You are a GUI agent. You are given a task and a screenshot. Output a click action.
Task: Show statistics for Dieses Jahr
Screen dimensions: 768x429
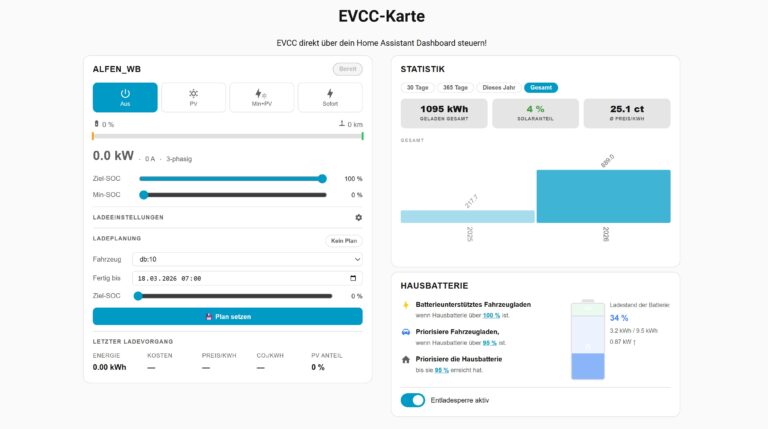[x=498, y=88]
